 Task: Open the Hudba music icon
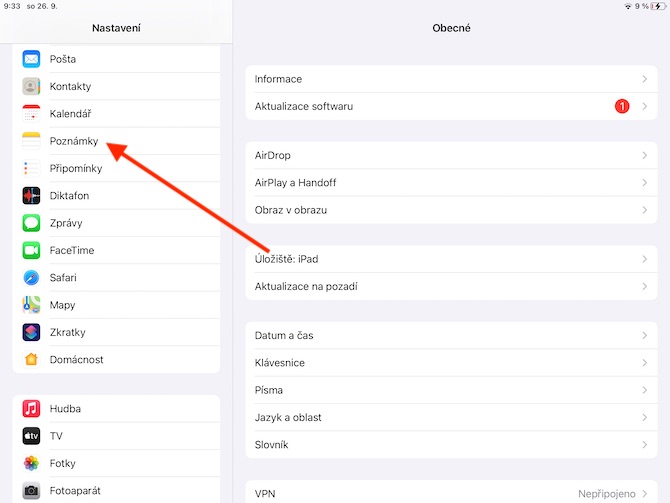[31, 409]
